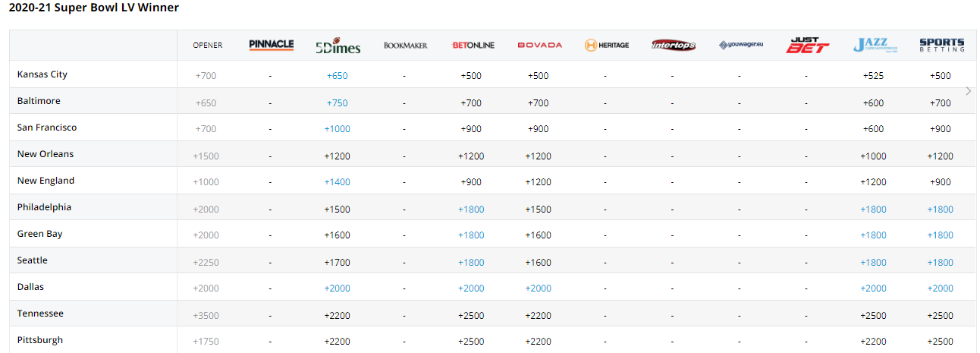Click the Pinnacle sportsbook logo
The image size is (980, 353).
pyautogui.click(x=271, y=46)
